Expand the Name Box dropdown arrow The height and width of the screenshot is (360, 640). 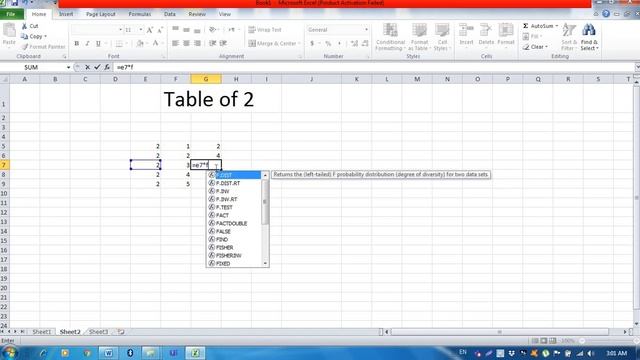(x=68, y=67)
